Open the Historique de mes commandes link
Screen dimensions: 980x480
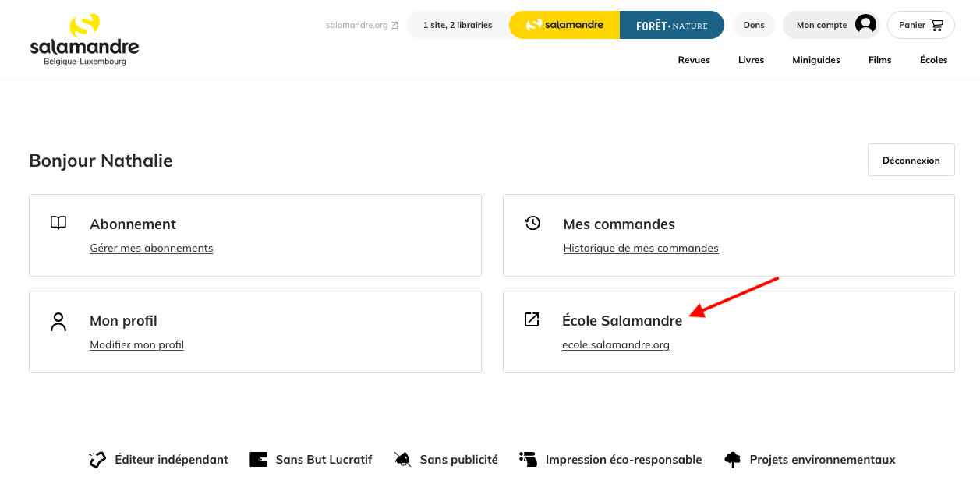pos(641,248)
